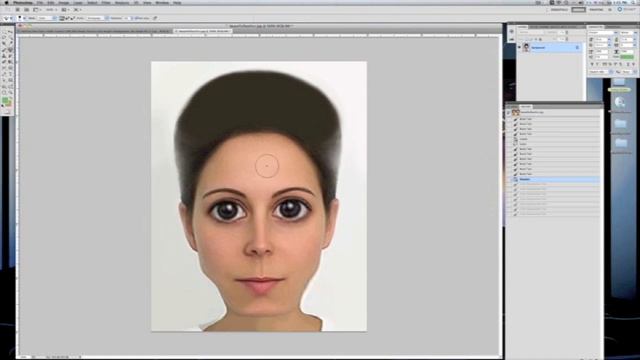This screenshot has width=640, height=360.
Task: Click the portrait image on canvas
Action: point(259,196)
